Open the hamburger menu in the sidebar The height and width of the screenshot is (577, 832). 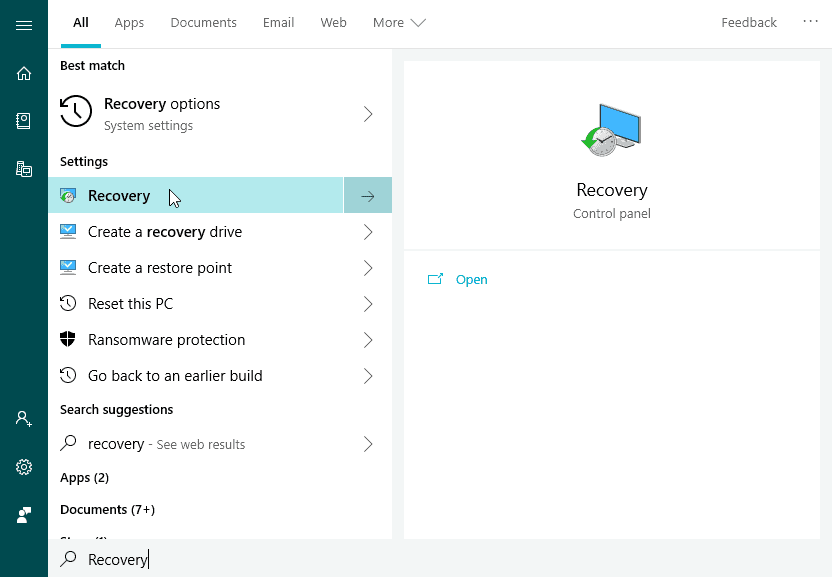pyautogui.click(x=24, y=25)
